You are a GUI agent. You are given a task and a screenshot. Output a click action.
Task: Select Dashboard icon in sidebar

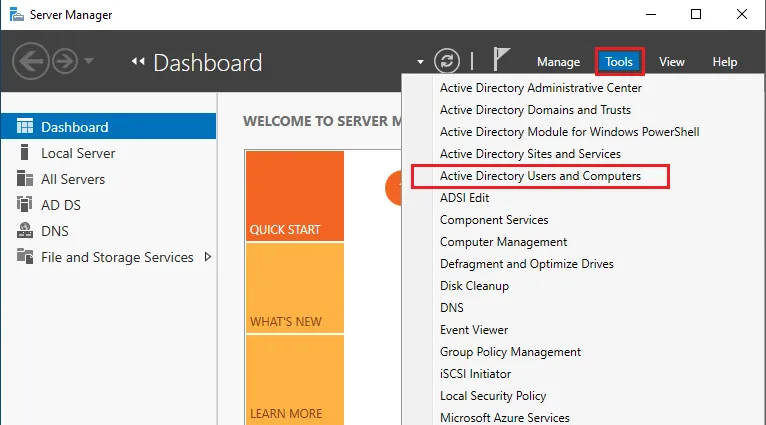pos(25,126)
